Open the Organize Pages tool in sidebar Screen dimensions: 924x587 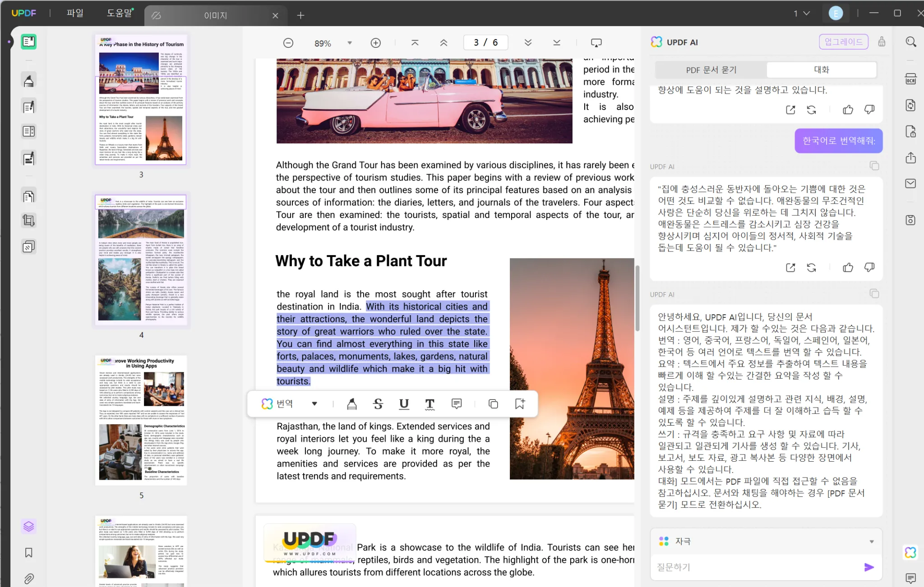click(x=28, y=197)
